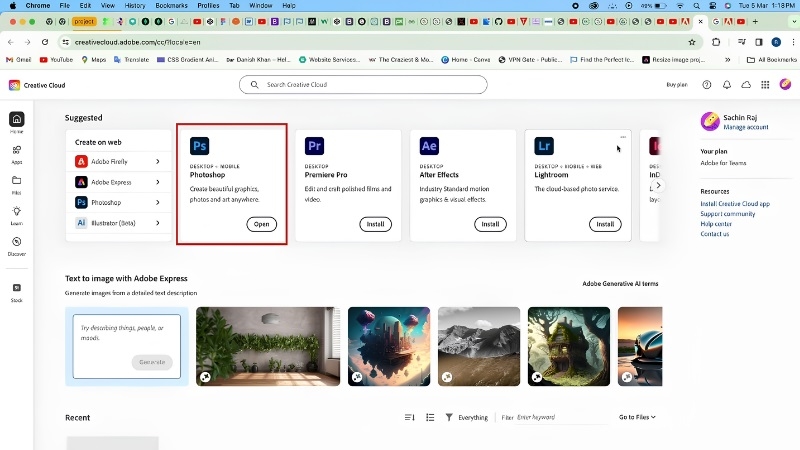Click the Photoshop Ps card icon
Screen dimensions: 800x450
[199, 146]
